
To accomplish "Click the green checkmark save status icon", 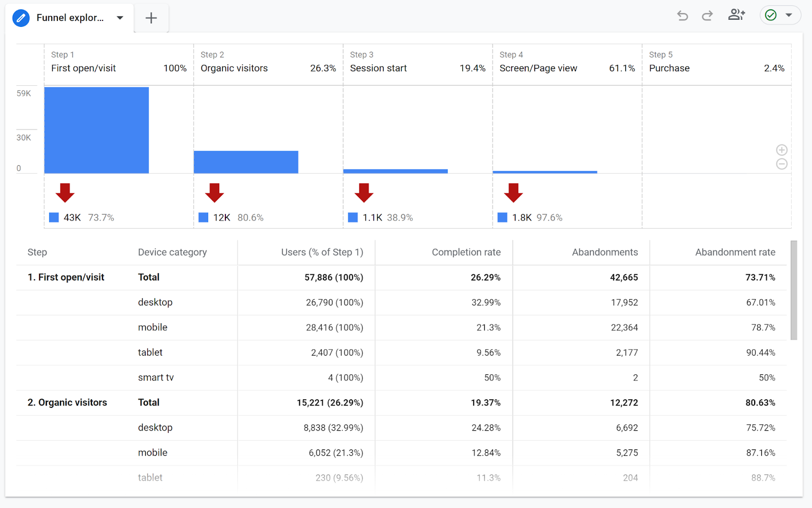I will tap(771, 15).
